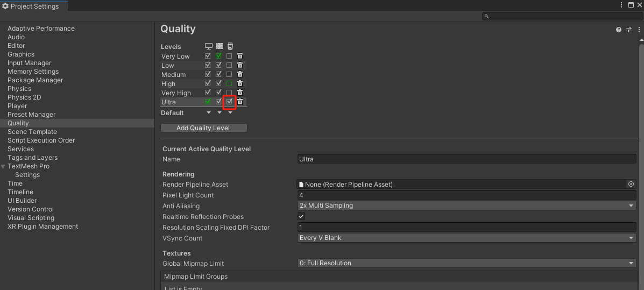Enable High for WebGL

229,83
